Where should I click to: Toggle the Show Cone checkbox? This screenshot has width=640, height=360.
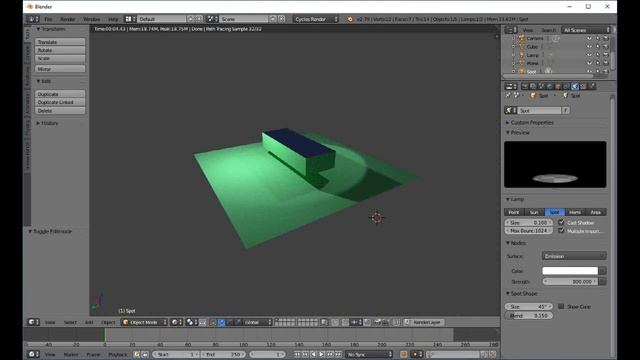click(561, 306)
